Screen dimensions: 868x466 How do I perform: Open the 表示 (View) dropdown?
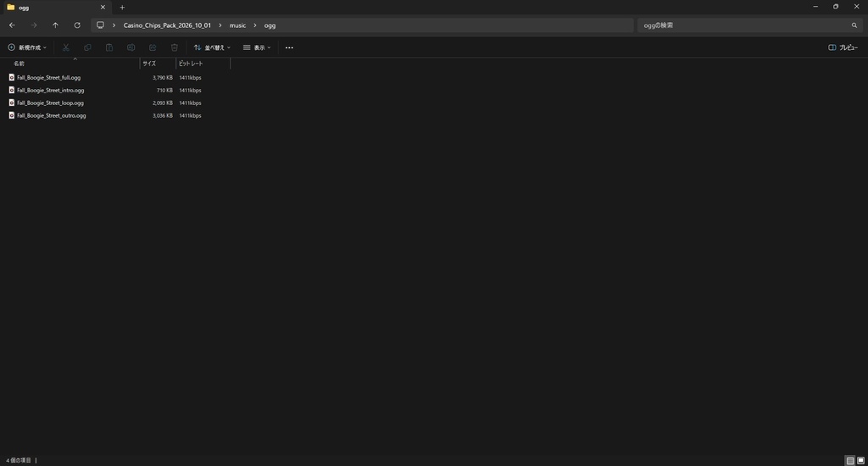pyautogui.click(x=257, y=47)
